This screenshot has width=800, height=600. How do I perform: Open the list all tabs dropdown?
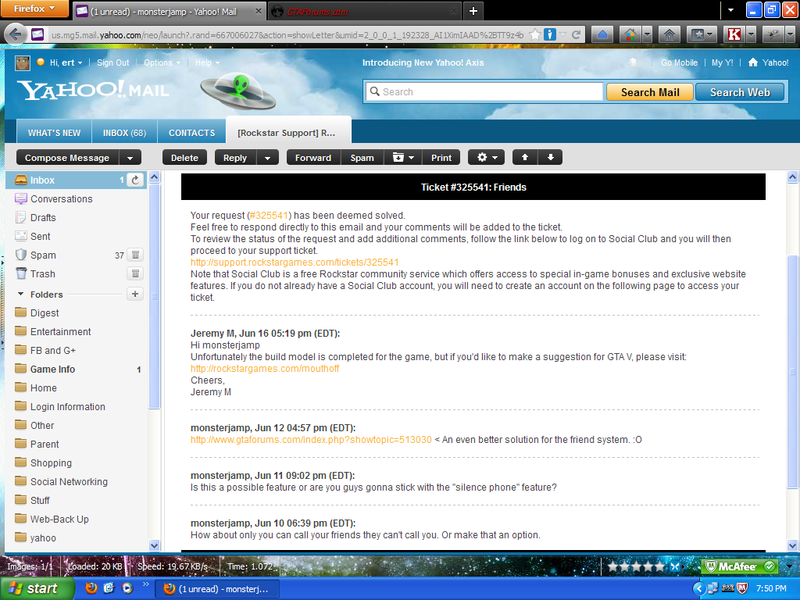click(731, 10)
